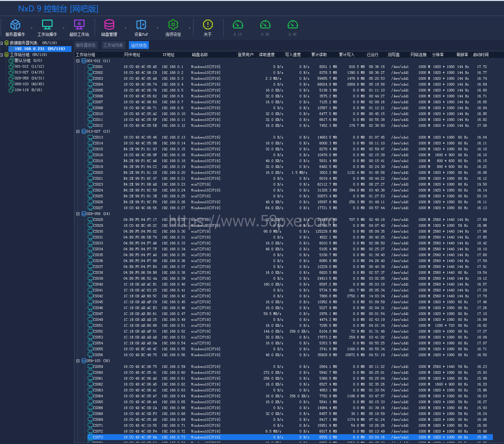Sort by 累计读取 column header
The height and width of the screenshot is (444, 504).
[x=323, y=55]
